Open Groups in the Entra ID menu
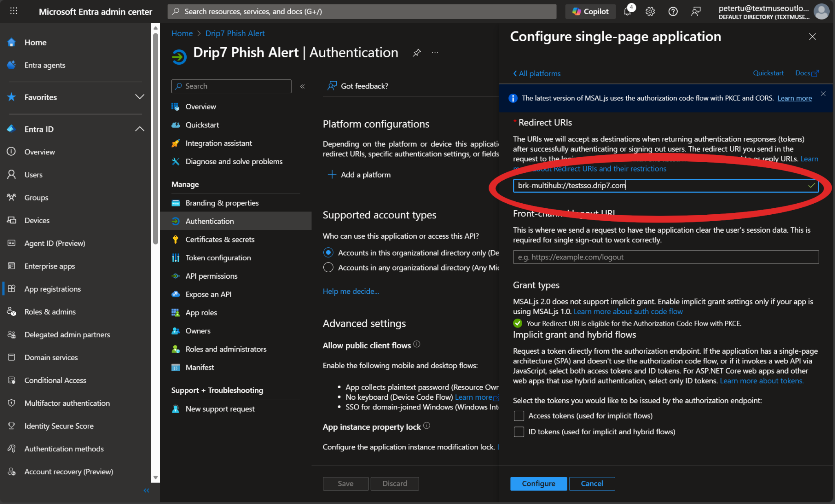Image resolution: width=835 pixels, height=504 pixels. [x=36, y=198]
